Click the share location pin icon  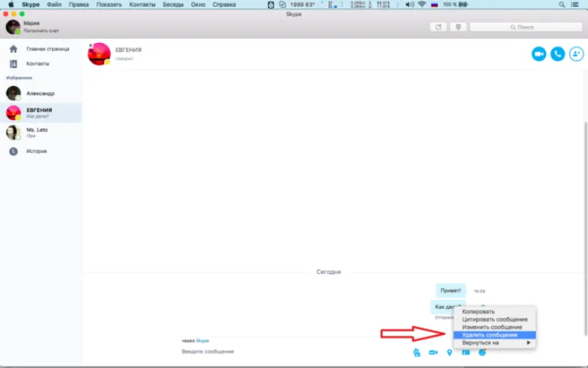click(449, 353)
